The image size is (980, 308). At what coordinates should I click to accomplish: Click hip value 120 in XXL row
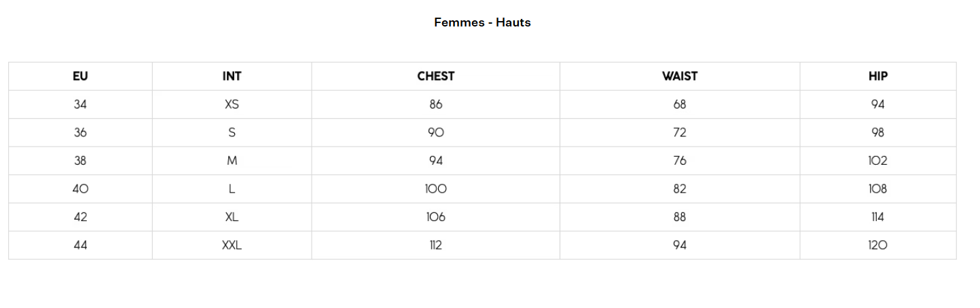[877, 246]
